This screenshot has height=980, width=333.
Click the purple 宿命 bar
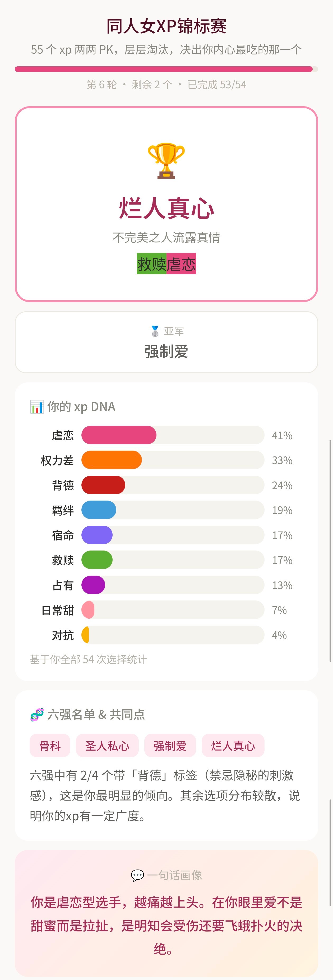click(x=97, y=535)
